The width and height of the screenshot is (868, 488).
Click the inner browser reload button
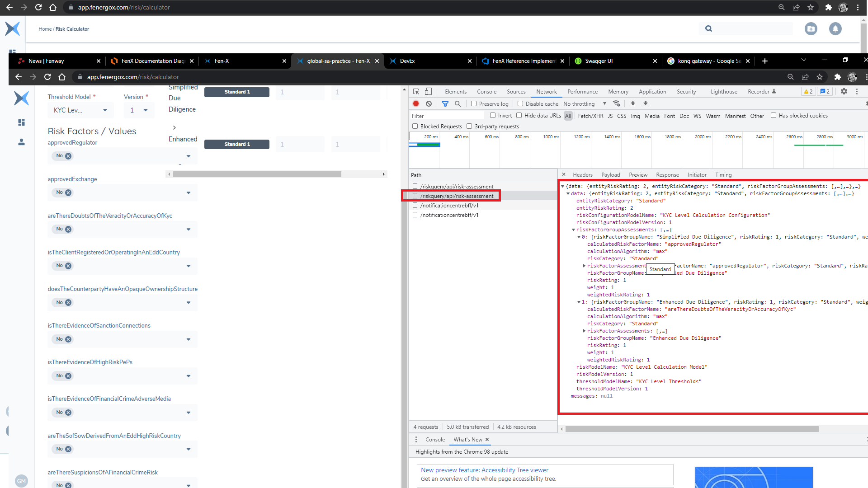click(47, 77)
